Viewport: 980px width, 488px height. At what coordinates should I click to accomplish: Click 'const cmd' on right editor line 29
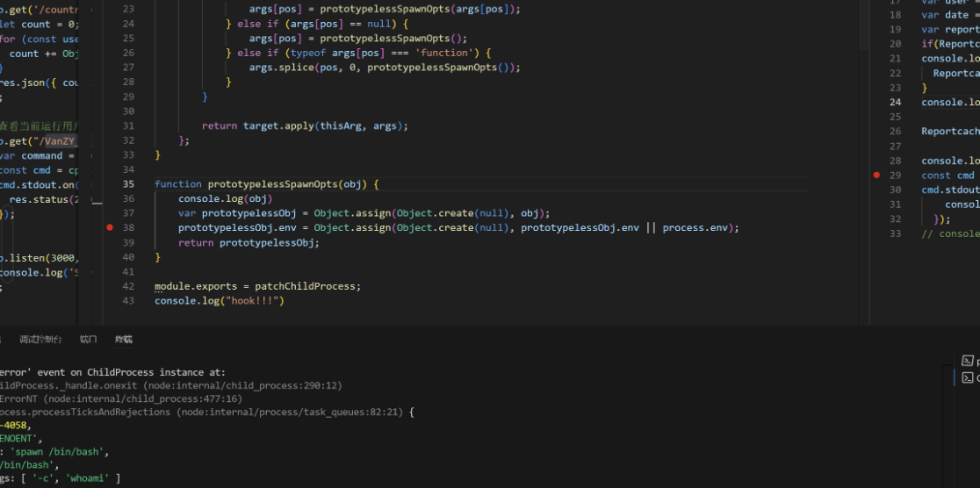(948, 175)
